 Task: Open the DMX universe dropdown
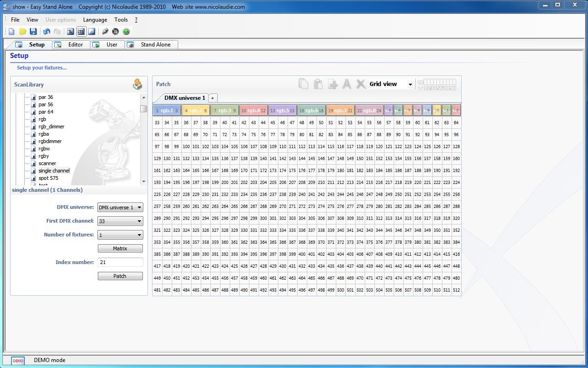120,207
